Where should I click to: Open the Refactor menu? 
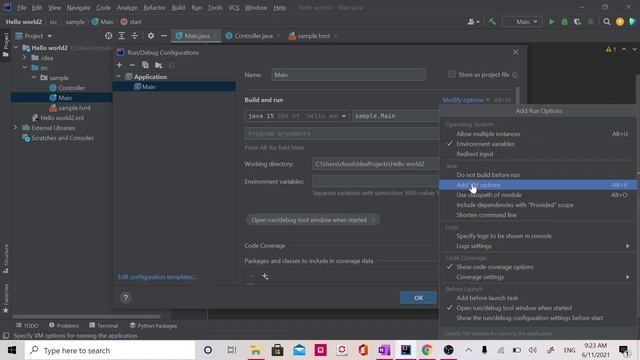tap(154, 8)
